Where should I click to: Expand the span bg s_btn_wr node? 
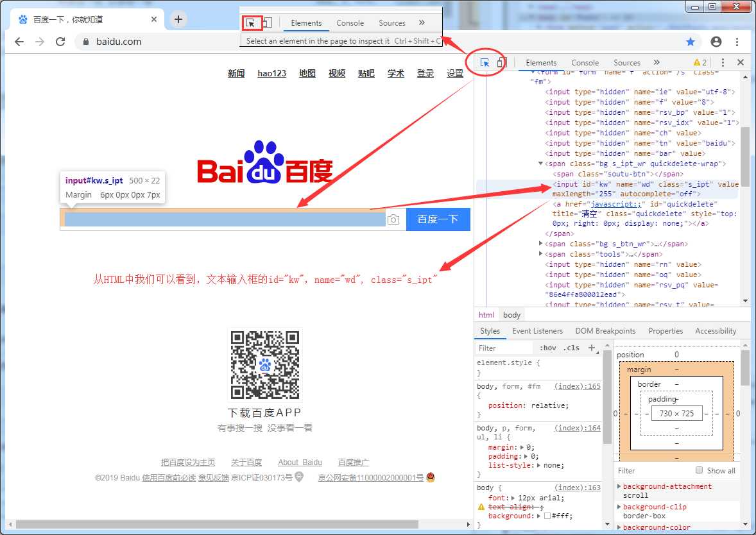(x=540, y=244)
